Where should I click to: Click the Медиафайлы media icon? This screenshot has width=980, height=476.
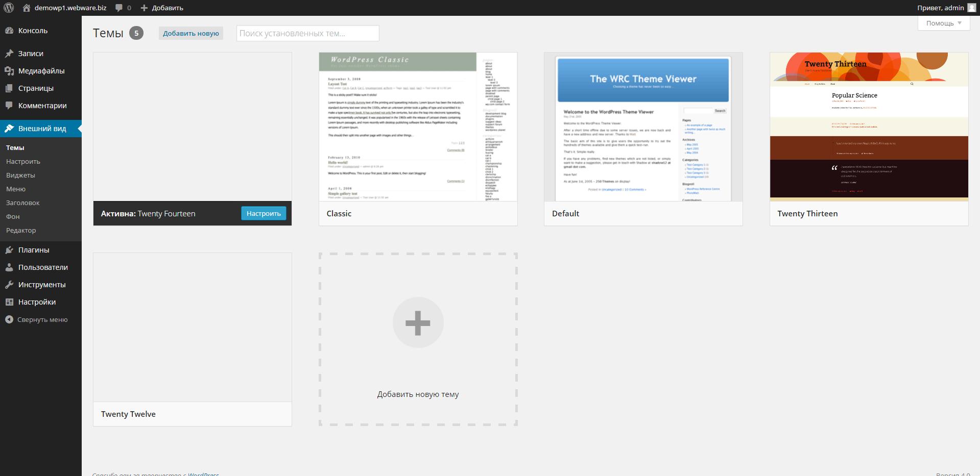click(x=9, y=71)
